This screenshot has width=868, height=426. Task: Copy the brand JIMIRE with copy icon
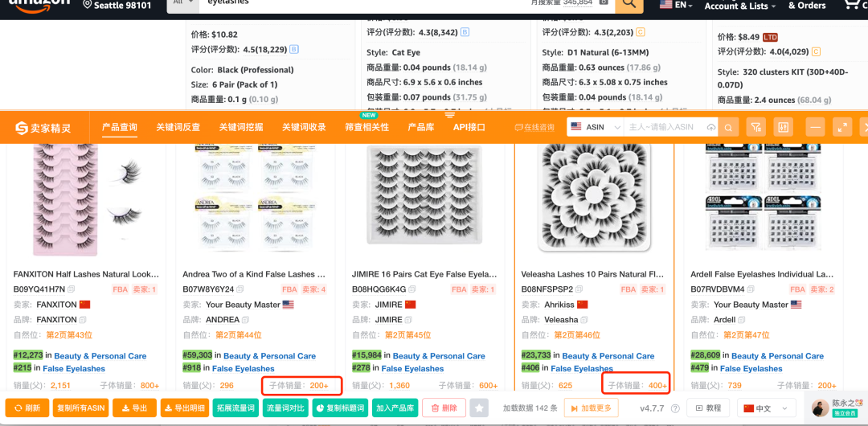pyautogui.click(x=408, y=320)
